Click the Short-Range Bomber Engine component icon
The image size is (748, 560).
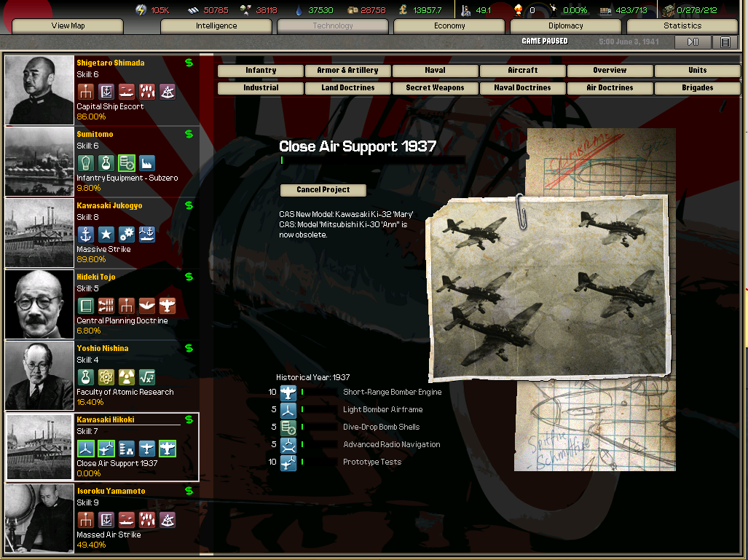tap(288, 393)
